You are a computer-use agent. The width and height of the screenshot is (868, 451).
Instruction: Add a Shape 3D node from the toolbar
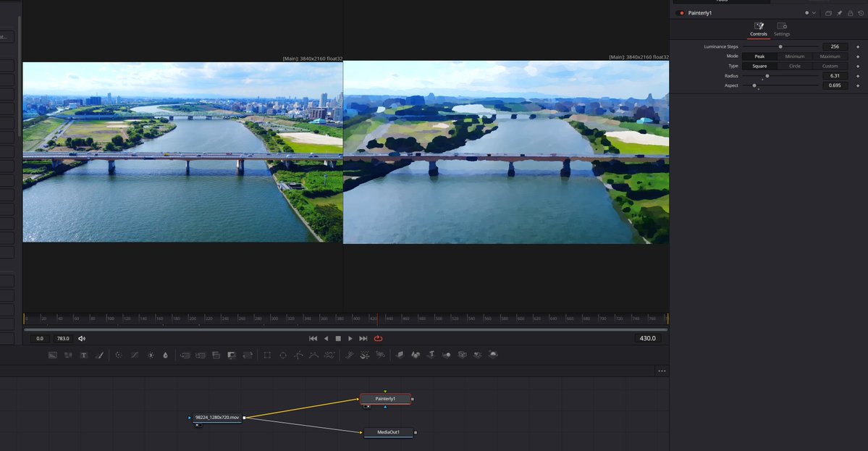click(416, 355)
